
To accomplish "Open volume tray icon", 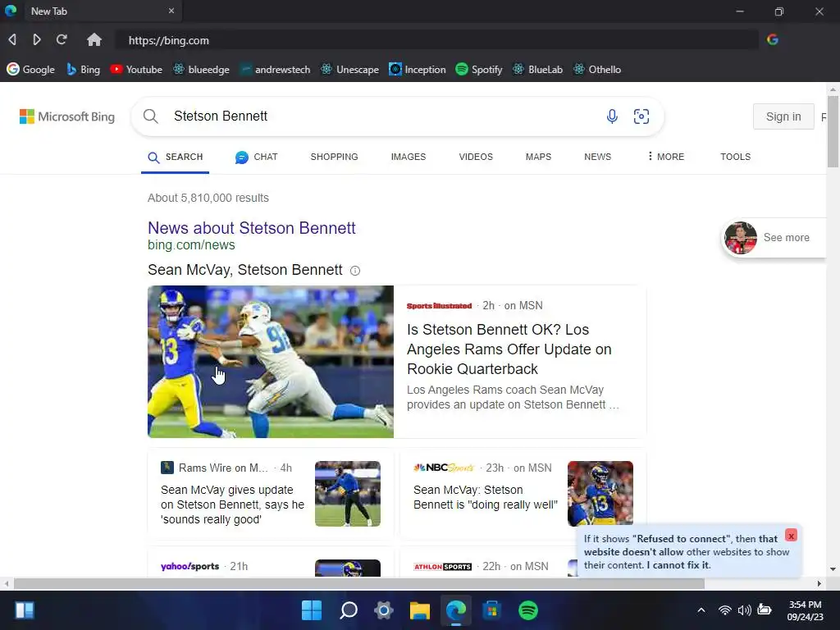I will [744, 610].
